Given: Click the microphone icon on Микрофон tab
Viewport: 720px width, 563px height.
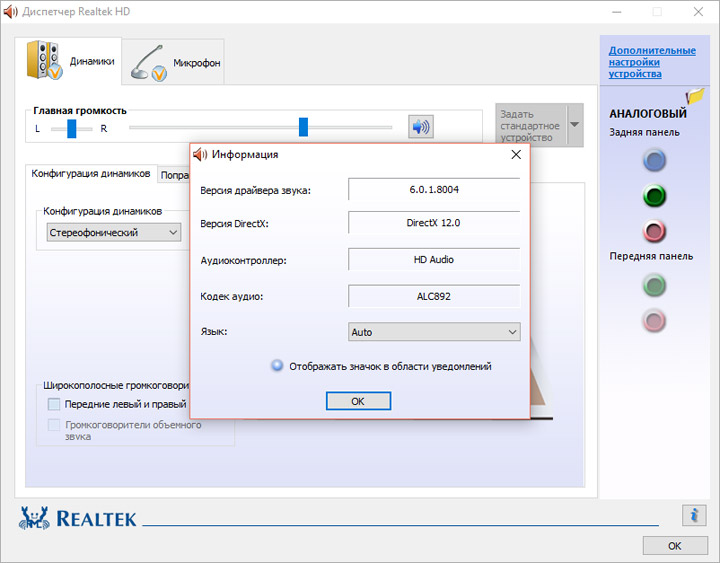Looking at the screenshot, I should [x=148, y=63].
